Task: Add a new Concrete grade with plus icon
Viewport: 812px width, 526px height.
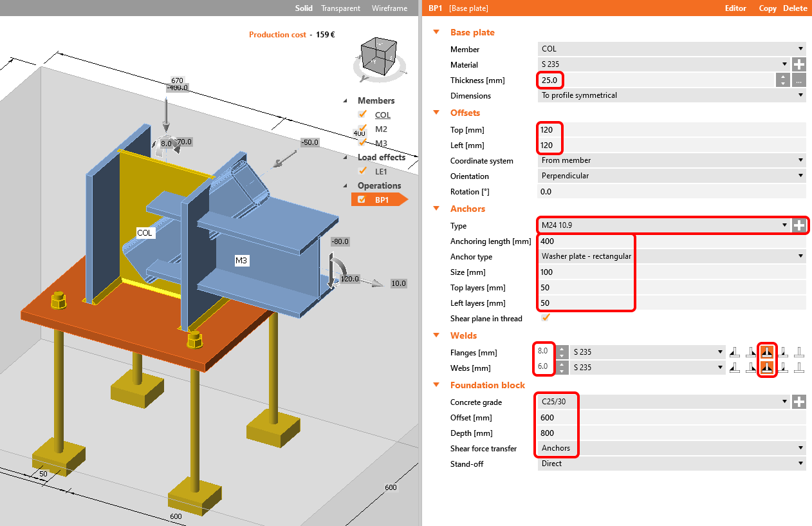Action: (x=800, y=402)
